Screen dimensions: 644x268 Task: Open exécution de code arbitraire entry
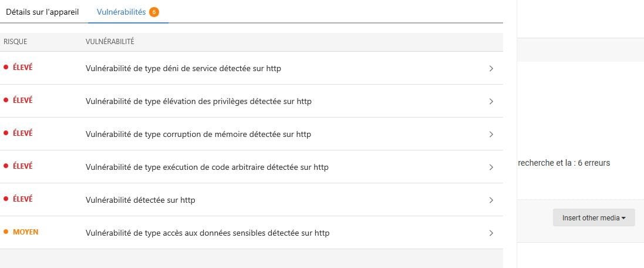click(207, 168)
